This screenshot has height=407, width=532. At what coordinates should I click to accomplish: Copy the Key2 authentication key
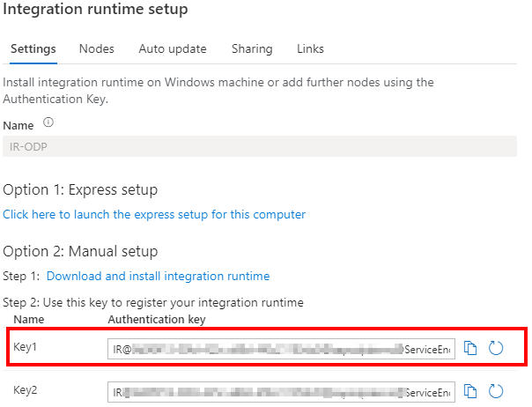(x=470, y=391)
